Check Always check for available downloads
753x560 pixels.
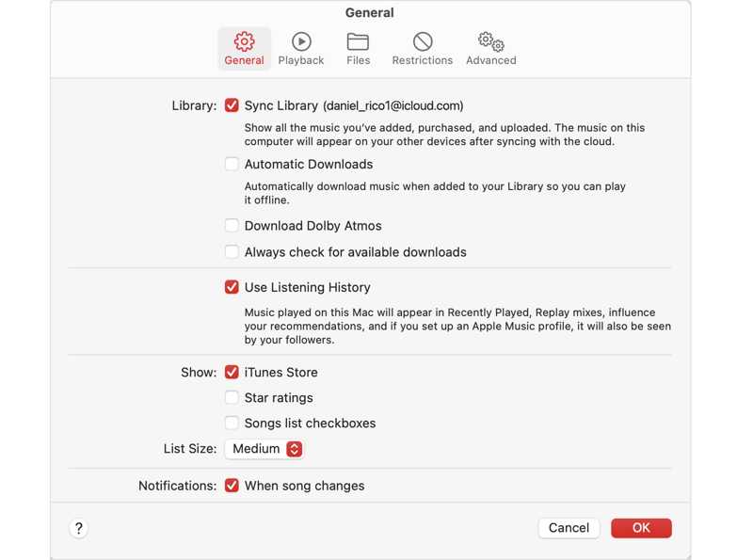231,251
